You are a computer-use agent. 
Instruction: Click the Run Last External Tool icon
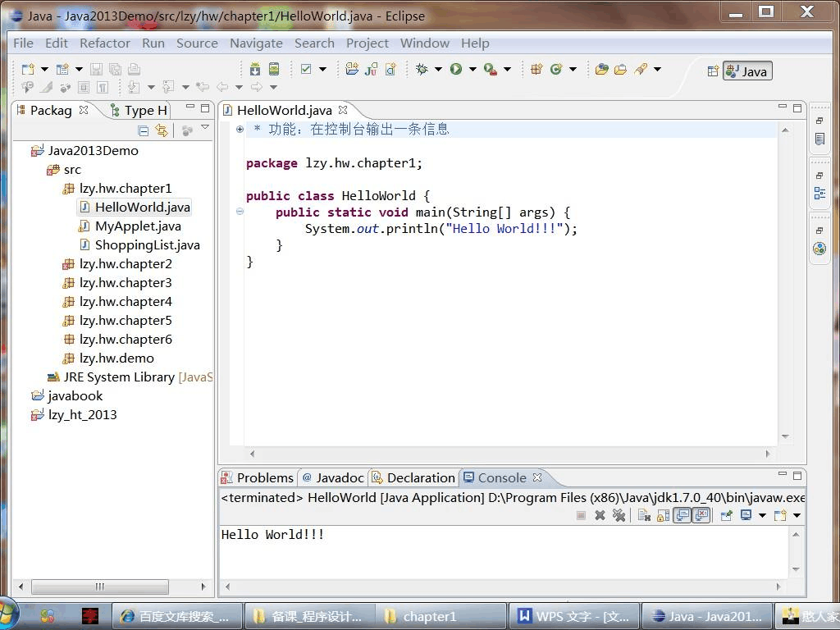click(491, 69)
